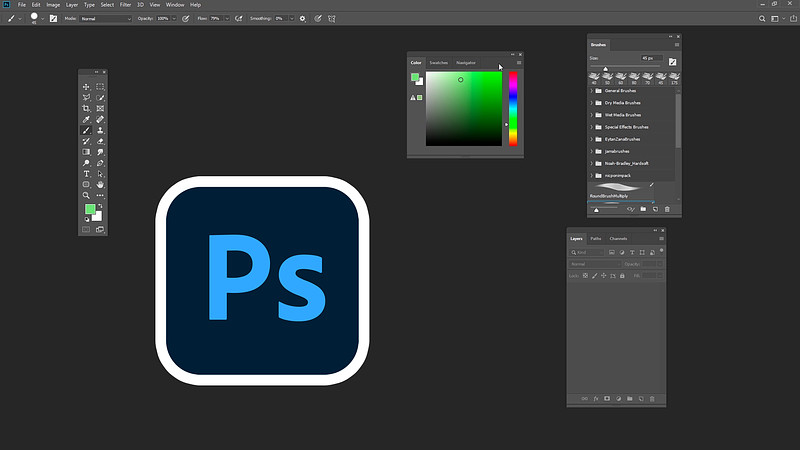Select the Frame tool
Image resolution: width=800 pixels, height=450 pixels.
[100, 108]
